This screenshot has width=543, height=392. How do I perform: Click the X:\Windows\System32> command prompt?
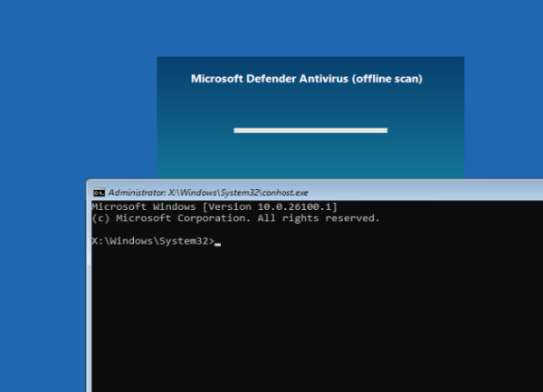pyautogui.click(x=153, y=241)
